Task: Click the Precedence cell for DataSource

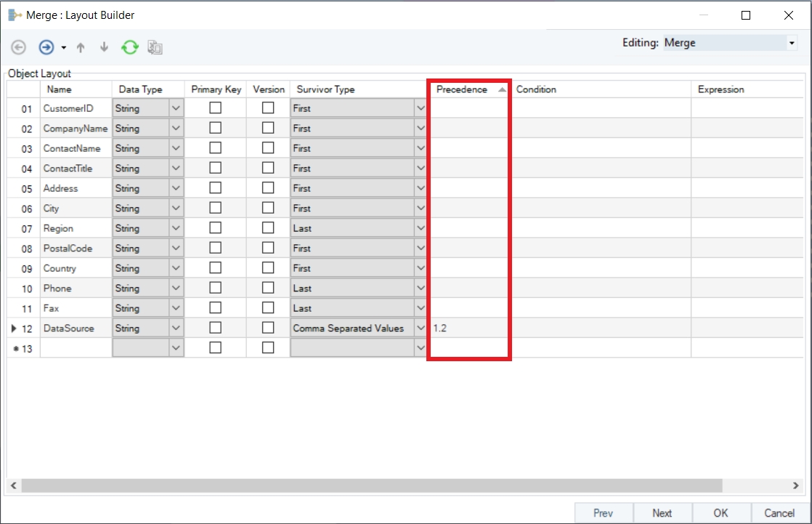Action: coord(468,328)
